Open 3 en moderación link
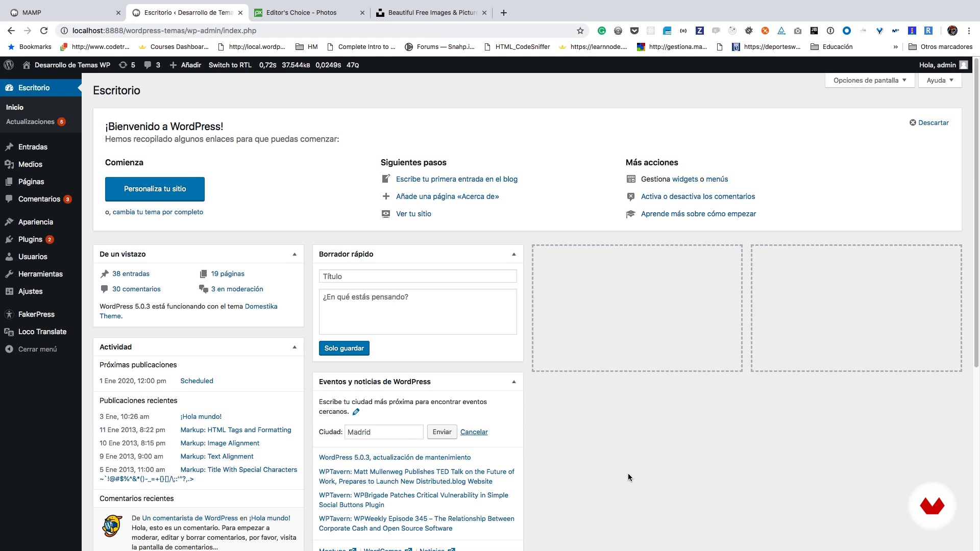 point(237,289)
